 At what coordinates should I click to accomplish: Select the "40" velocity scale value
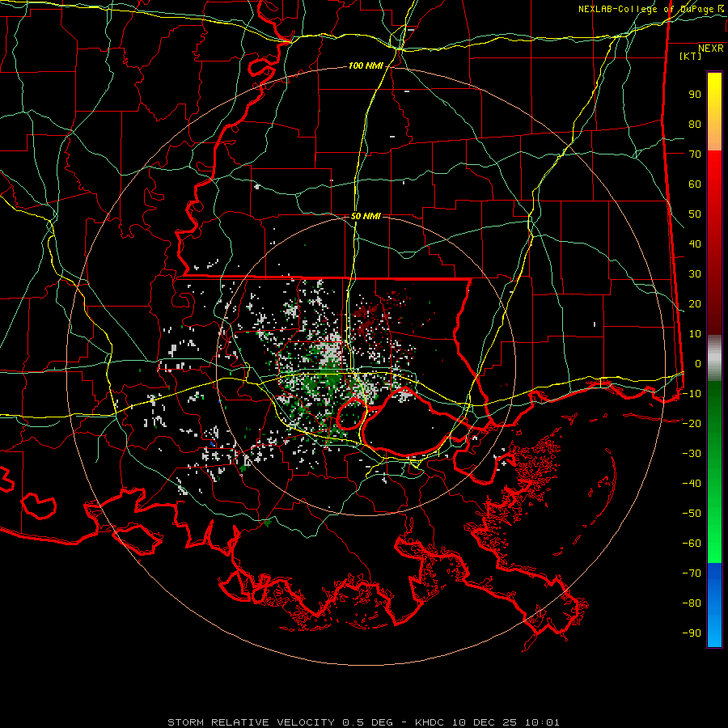(695, 244)
